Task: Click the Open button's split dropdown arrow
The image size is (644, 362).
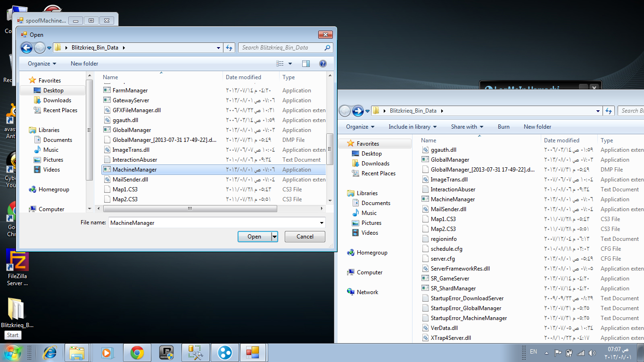Action: 274,237
